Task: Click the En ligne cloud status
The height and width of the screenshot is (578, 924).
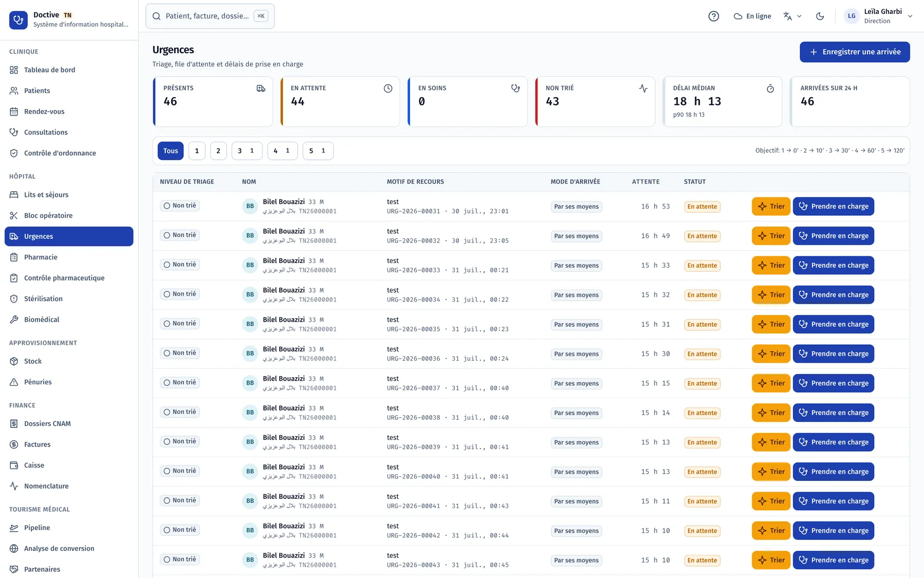Action: [x=753, y=16]
